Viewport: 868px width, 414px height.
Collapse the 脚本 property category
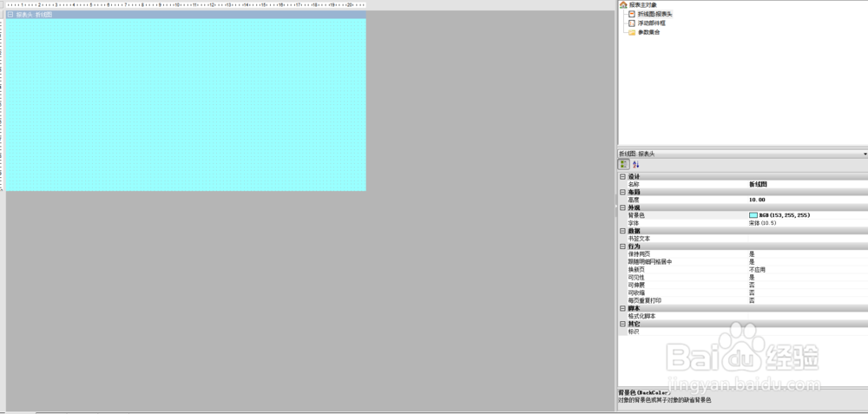tap(622, 308)
